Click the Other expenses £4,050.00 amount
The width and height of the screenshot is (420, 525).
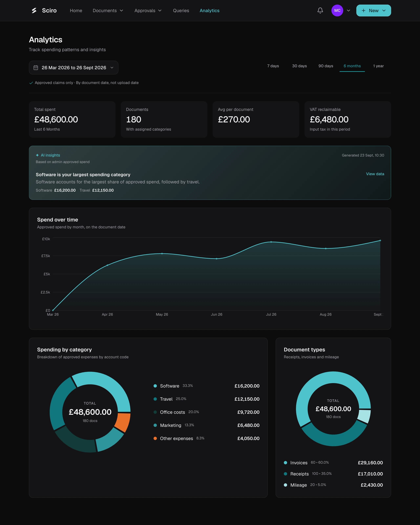[x=248, y=438]
